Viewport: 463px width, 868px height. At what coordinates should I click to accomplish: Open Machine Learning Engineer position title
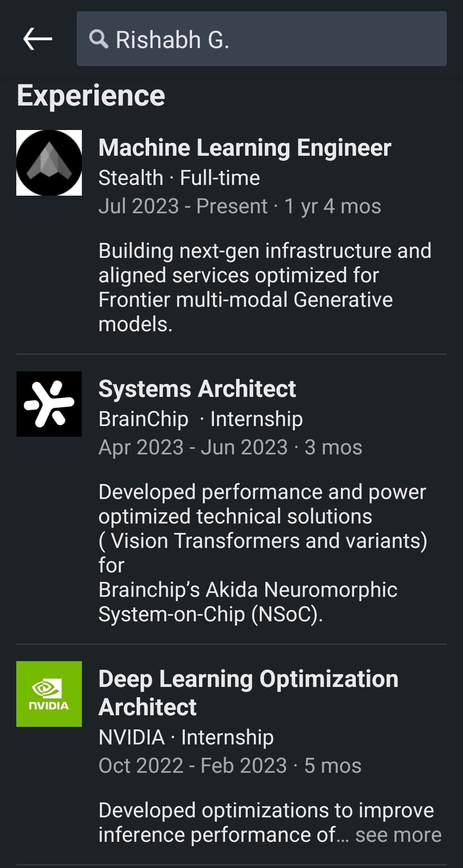coord(245,148)
